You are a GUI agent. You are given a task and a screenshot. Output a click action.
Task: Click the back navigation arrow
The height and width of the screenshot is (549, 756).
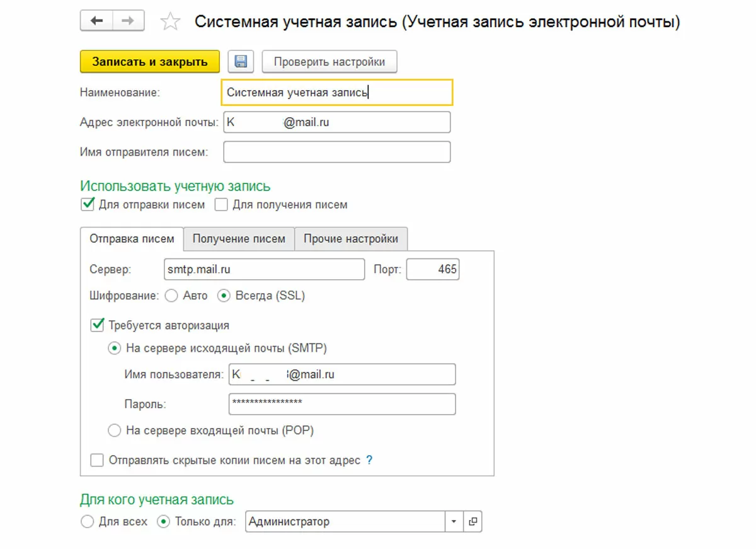(96, 21)
